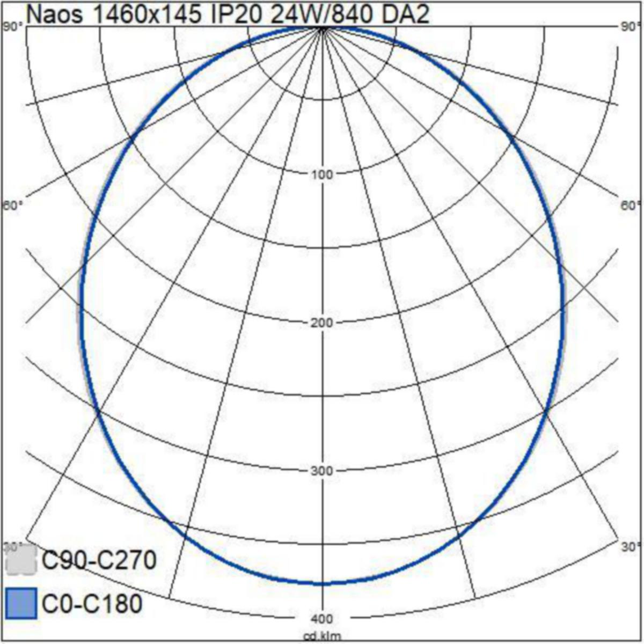
Task: Select the C0-C180 legend label
Action: click(x=92, y=604)
